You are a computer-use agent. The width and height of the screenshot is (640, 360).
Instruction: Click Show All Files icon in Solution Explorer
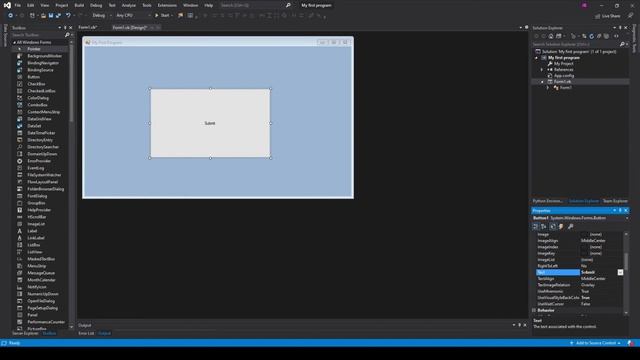(x=607, y=36)
